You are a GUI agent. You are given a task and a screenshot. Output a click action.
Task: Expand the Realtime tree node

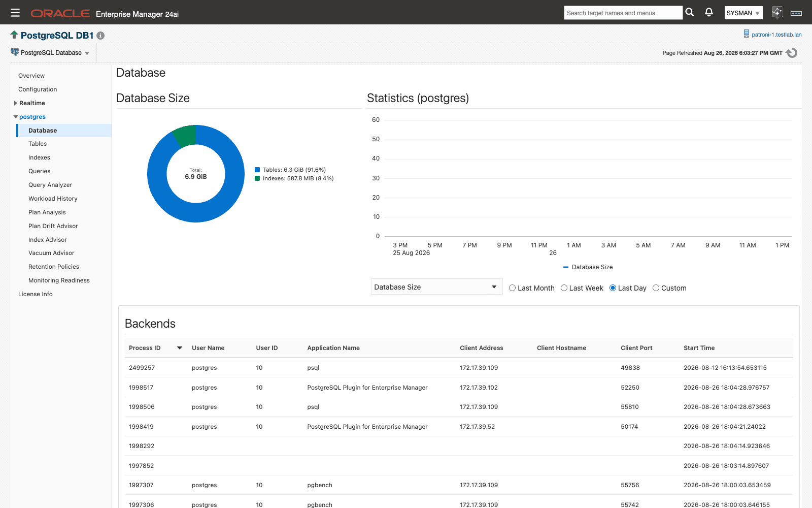pyautogui.click(x=16, y=103)
